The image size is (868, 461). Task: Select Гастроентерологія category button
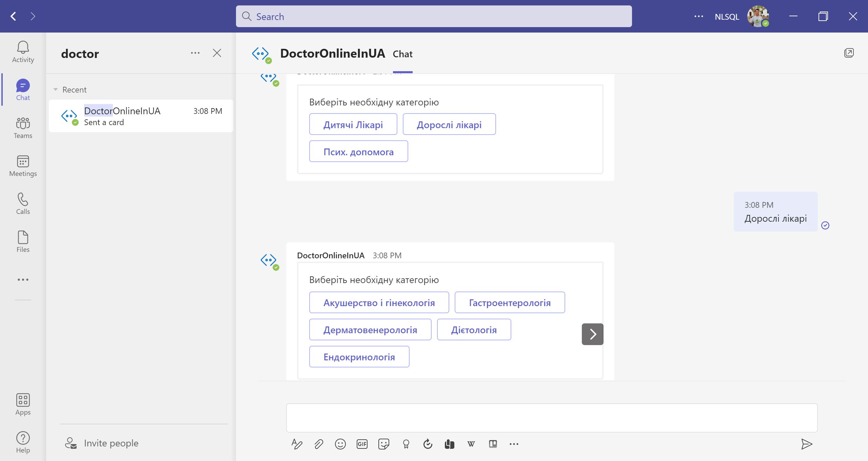point(510,302)
